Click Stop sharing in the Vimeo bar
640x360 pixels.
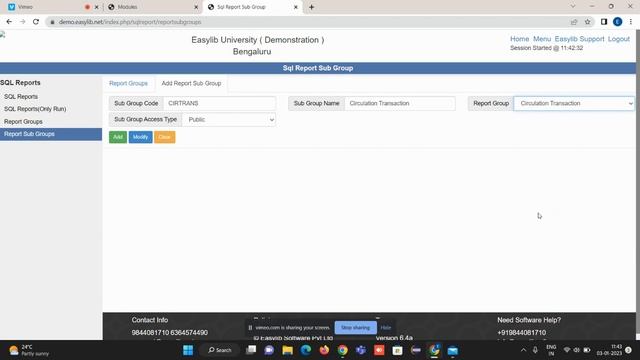(355, 327)
